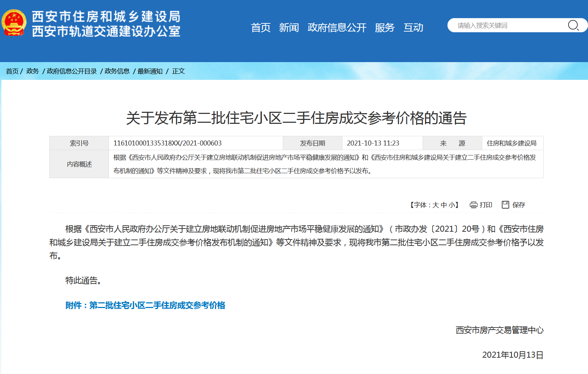Open 政务信息 breadcrumb link
Image resolution: width=588 pixels, height=374 pixels.
(117, 71)
